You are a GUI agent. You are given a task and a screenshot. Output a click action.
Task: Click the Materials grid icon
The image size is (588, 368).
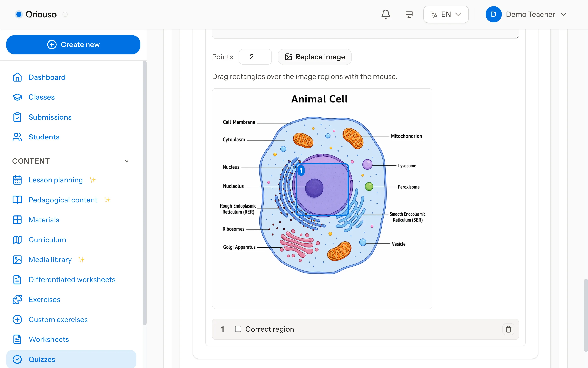click(17, 220)
